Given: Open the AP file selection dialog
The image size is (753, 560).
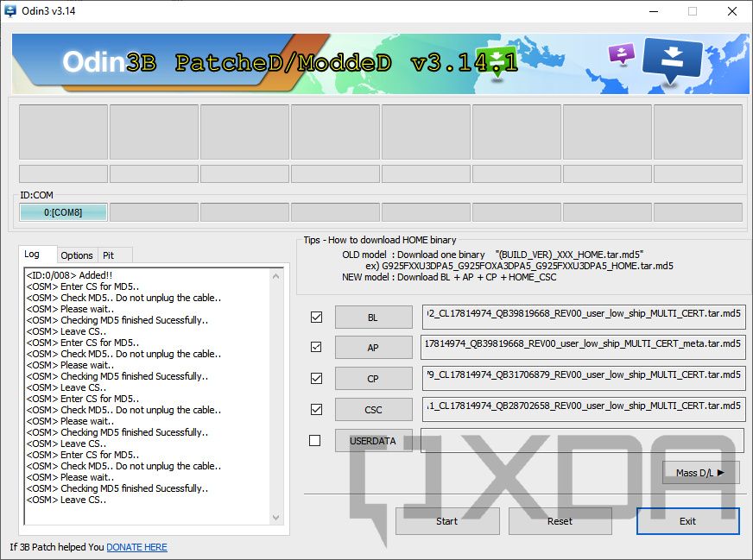Looking at the screenshot, I should click(372, 348).
